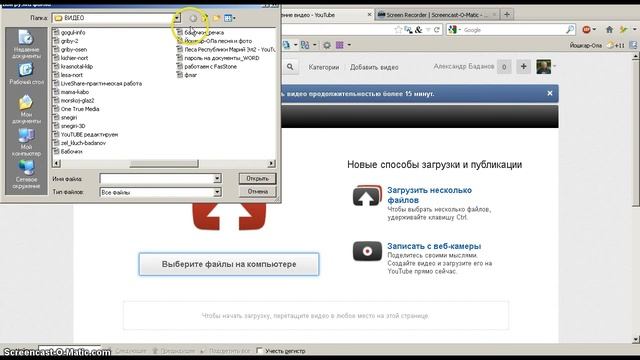The width and height of the screenshot is (640, 360).
Task: Open search engine selector dropdown in search box
Action: 460,30
